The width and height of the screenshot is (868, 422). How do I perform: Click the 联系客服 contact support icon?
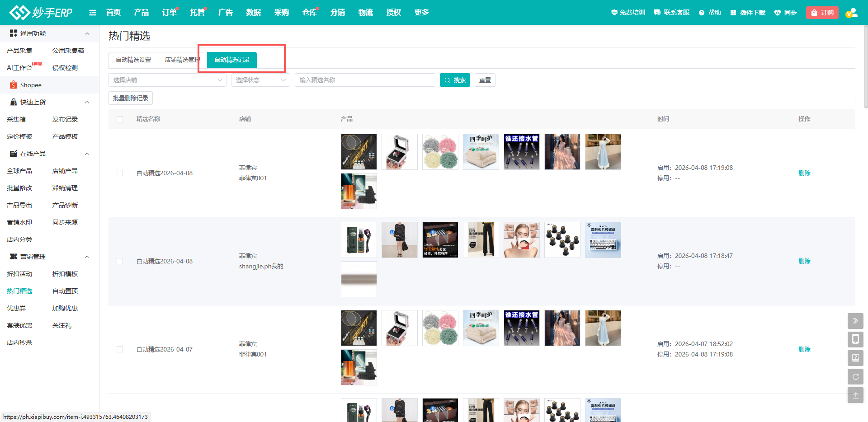(657, 13)
